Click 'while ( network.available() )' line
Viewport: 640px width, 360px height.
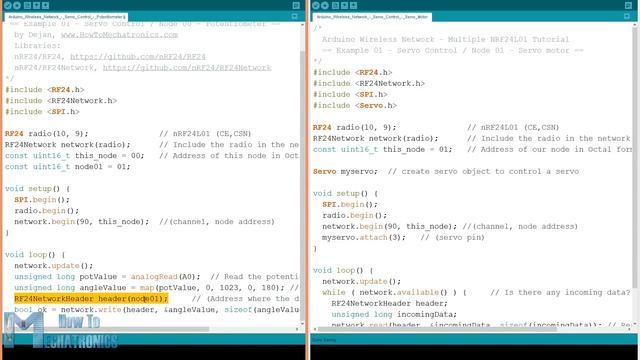click(x=394, y=293)
